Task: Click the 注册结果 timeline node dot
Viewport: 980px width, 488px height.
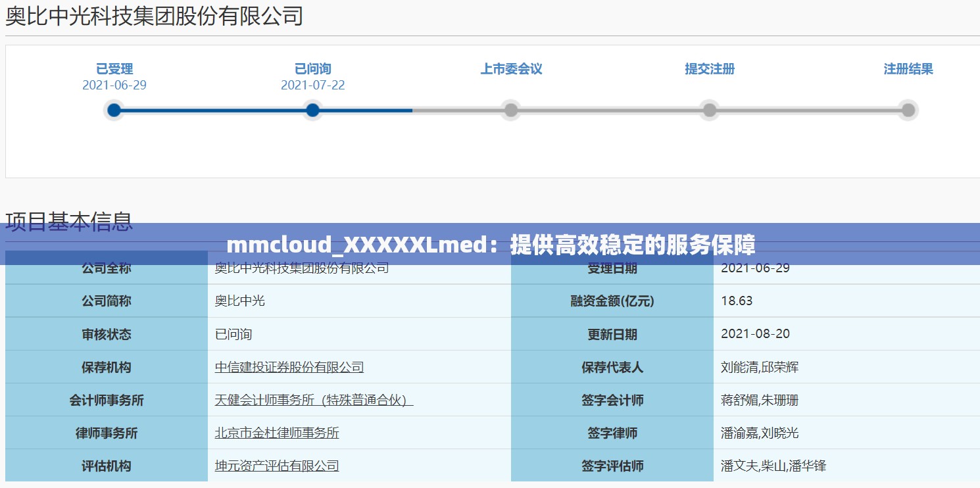Action: (x=908, y=110)
